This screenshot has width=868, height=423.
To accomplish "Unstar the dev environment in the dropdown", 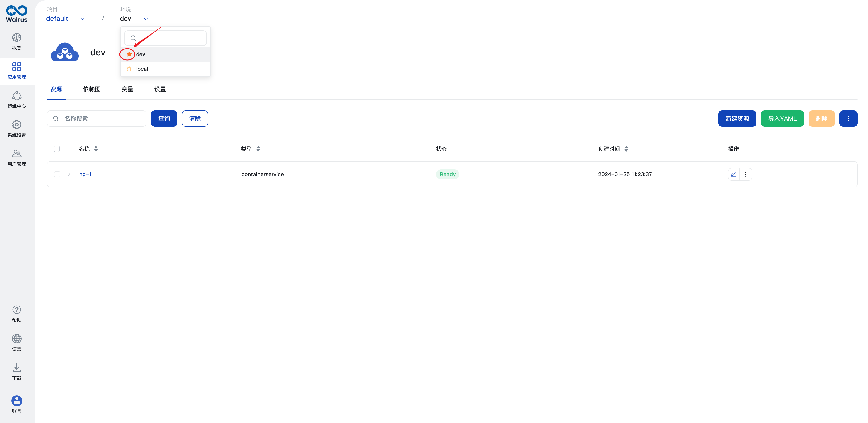I will tap(129, 54).
